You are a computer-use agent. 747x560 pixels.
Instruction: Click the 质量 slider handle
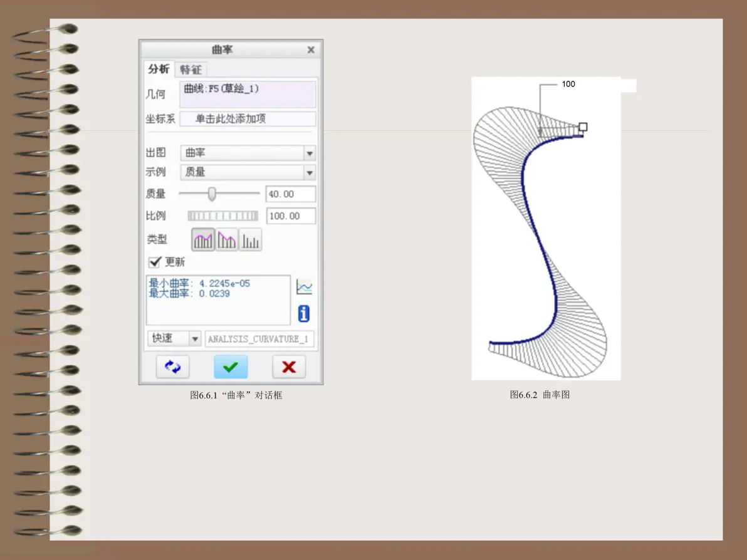(212, 194)
